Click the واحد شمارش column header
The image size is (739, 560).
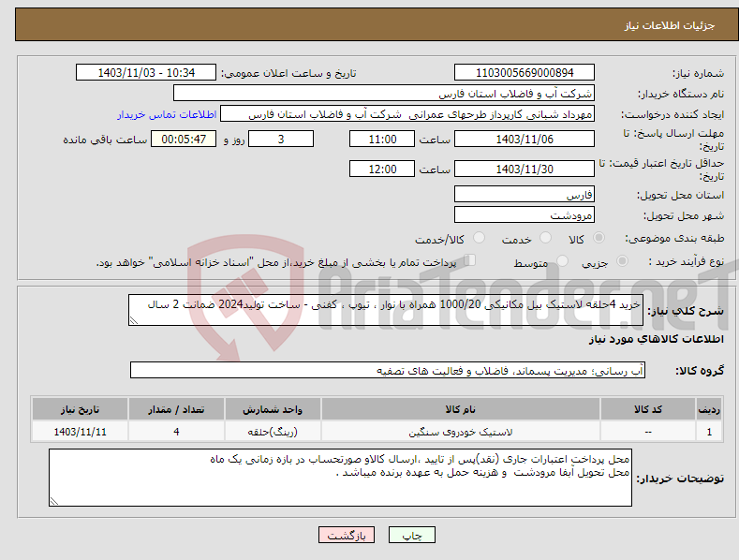point(273,409)
